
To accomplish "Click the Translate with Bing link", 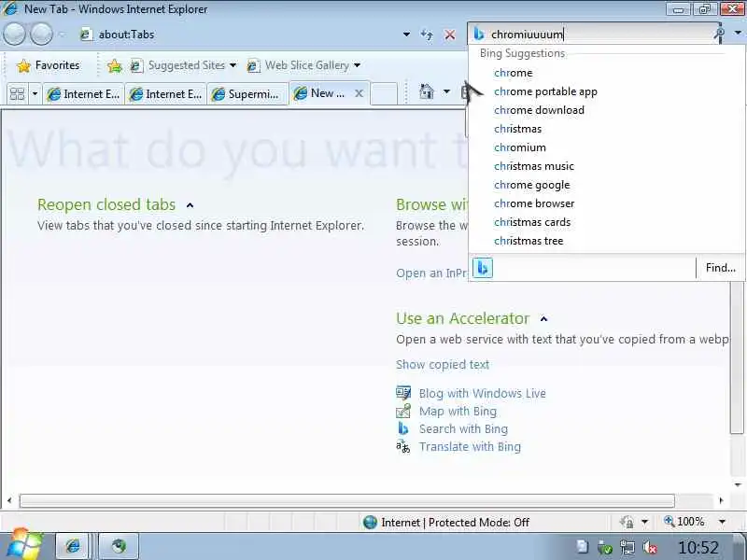I will (x=470, y=447).
